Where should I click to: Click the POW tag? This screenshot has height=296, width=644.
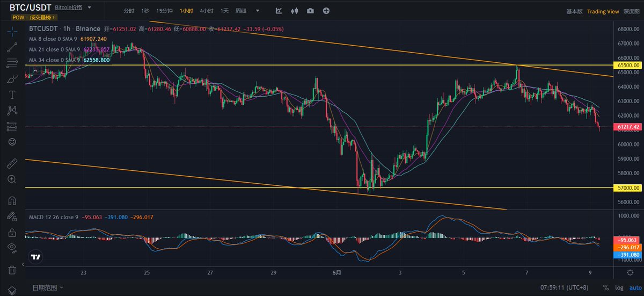point(19,17)
